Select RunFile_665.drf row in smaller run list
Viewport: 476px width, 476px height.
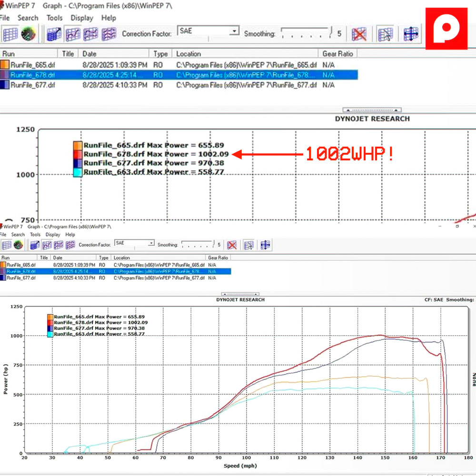coord(21,265)
